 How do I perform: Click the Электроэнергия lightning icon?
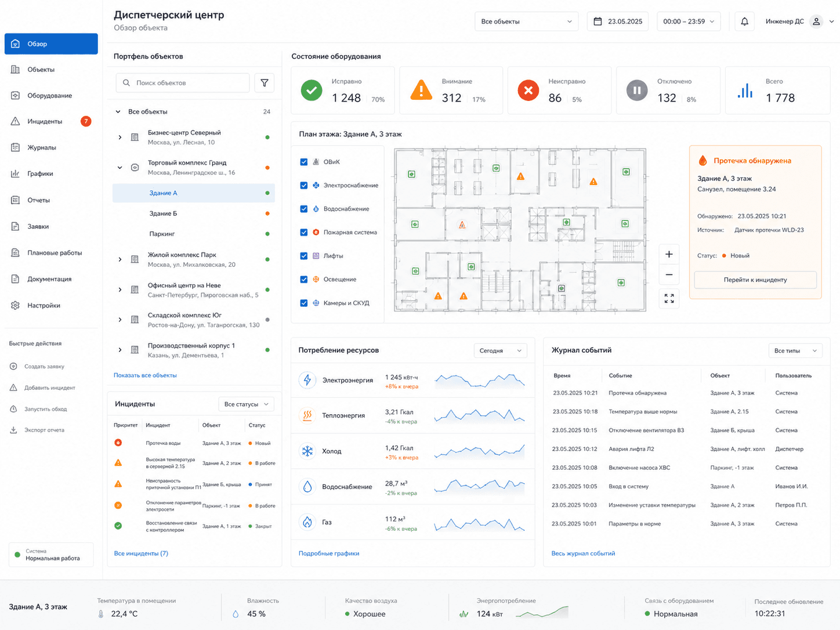(x=307, y=380)
